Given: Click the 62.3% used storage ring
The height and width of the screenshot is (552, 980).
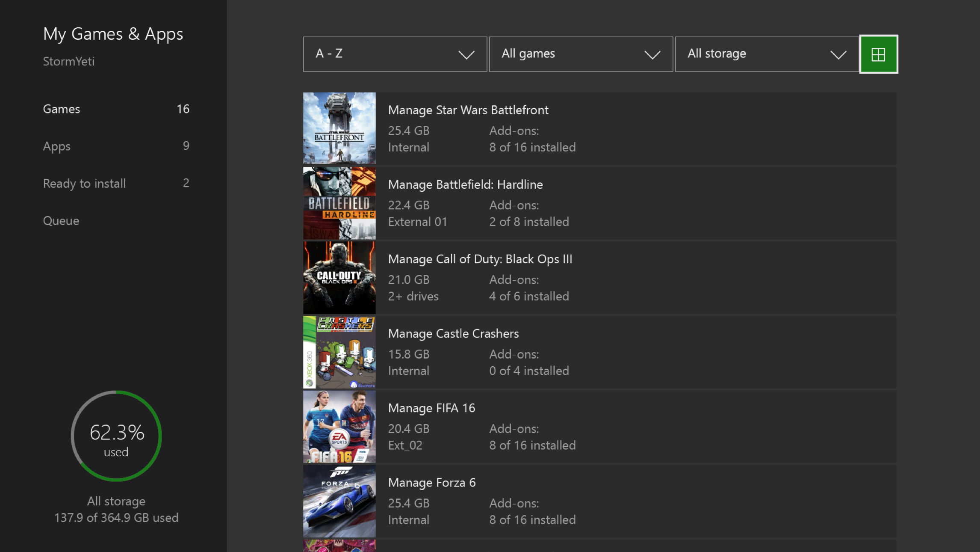Looking at the screenshot, I should tap(116, 436).
